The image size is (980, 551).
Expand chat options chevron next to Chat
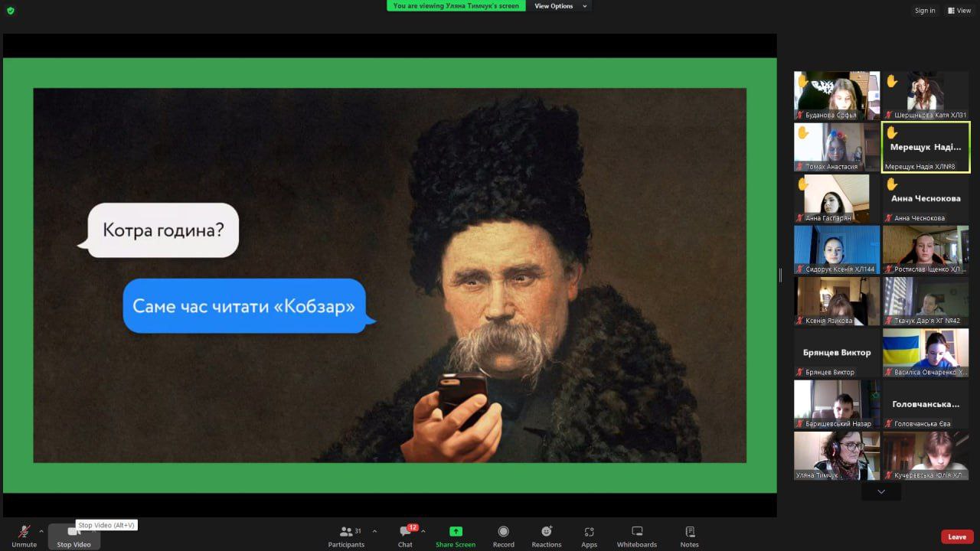423,531
